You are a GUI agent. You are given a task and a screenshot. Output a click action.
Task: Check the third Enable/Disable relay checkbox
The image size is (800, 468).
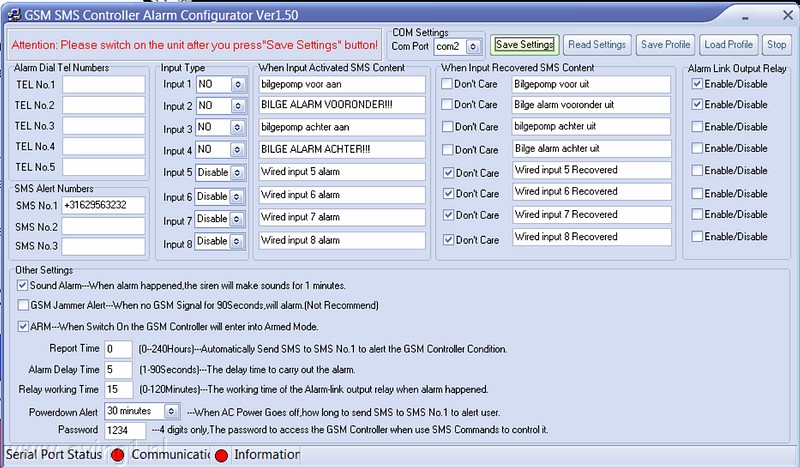(x=697, y=127)
